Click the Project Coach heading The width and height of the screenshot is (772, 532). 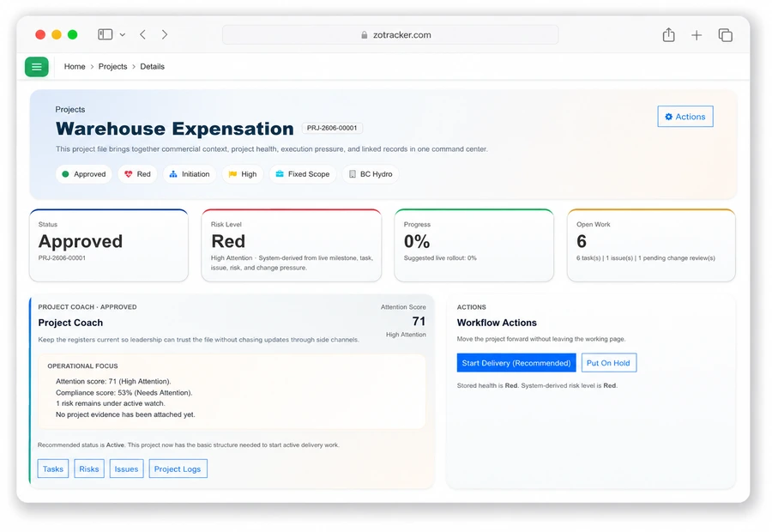pyautogui.click(x=70, y=323)
